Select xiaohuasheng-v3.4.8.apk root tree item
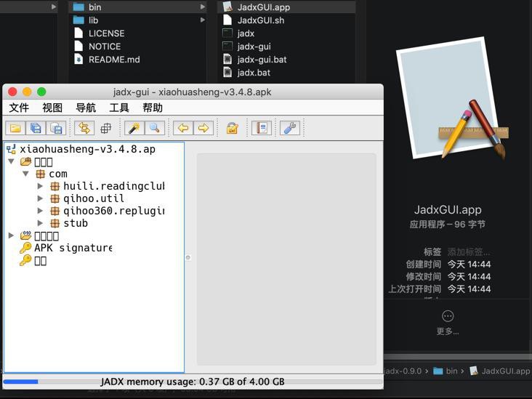 81,149
